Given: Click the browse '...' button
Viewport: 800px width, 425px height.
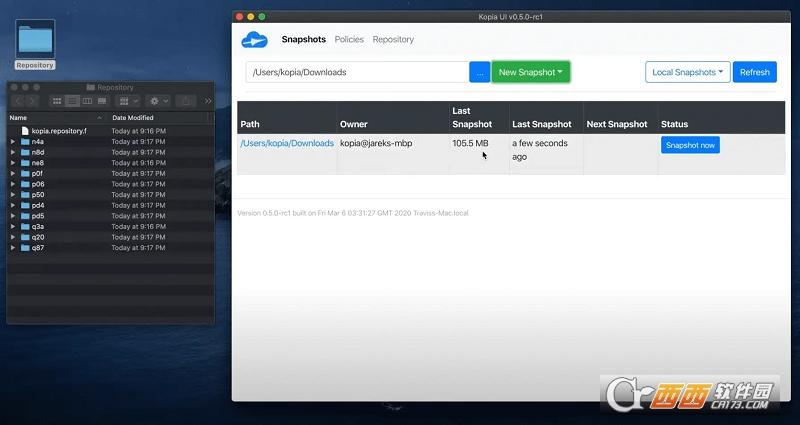Looking at the screenshot, I should [480, 72].
